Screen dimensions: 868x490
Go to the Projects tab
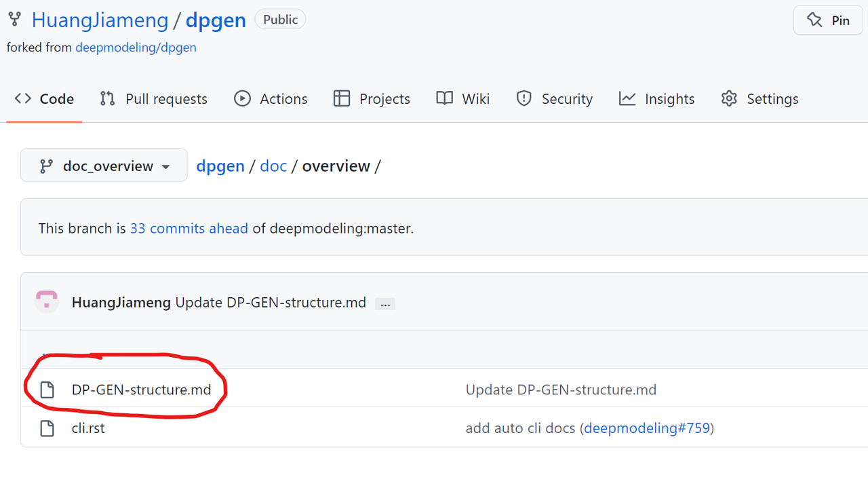[372, 99]
